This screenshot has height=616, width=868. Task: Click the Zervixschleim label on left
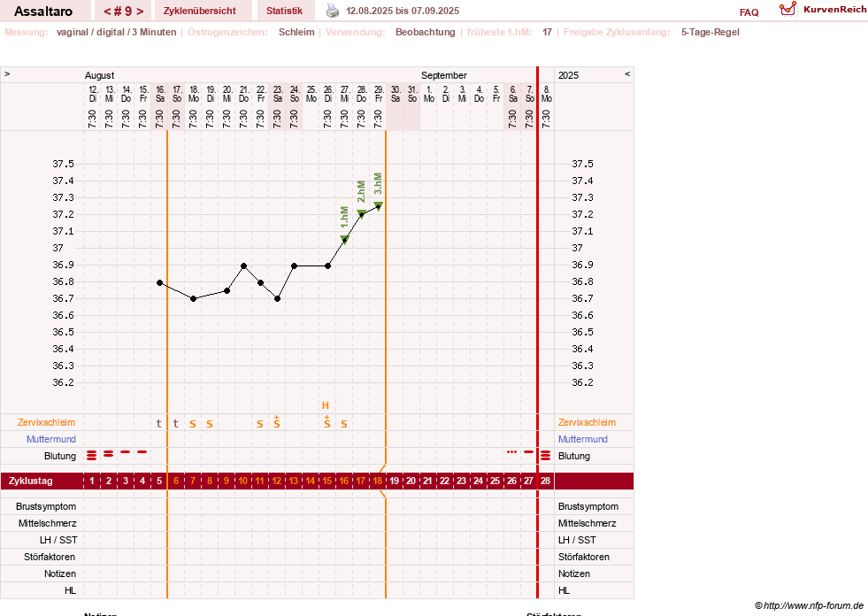click(47, 422)
